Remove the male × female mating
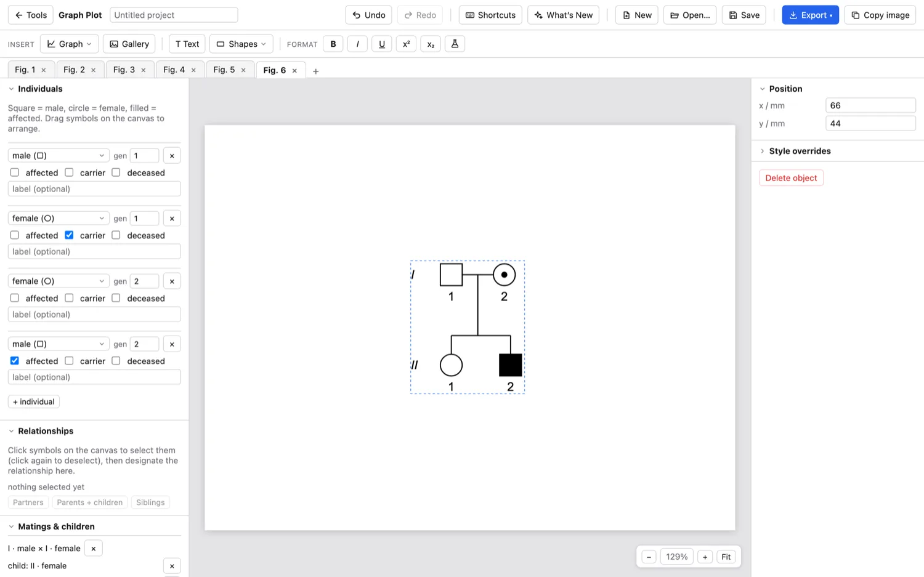 (x=94, y=548)
